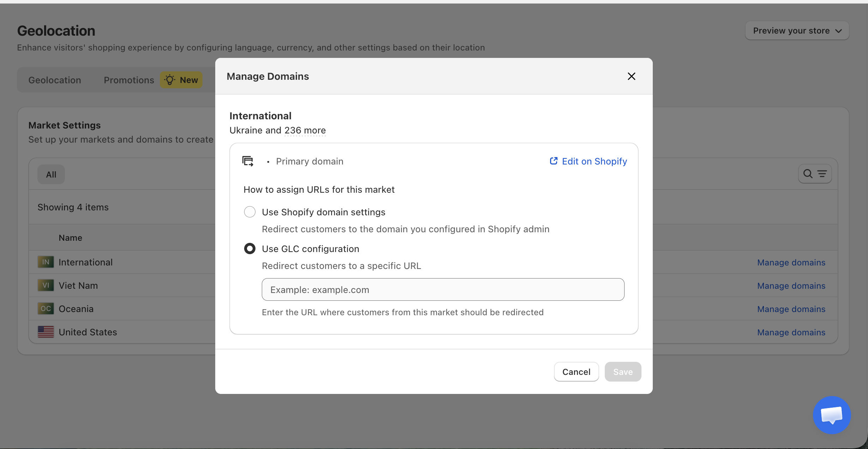Viewport: 868px width, 449px height.
Task: Open the search and filter button
Action: coord(815,174)
